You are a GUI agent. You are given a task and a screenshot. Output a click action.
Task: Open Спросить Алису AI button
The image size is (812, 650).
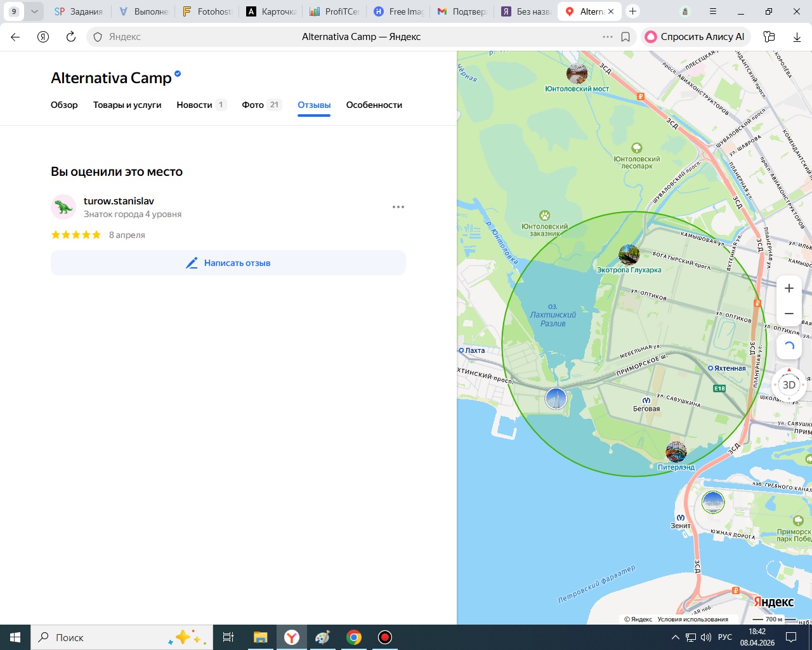[696, 37]
